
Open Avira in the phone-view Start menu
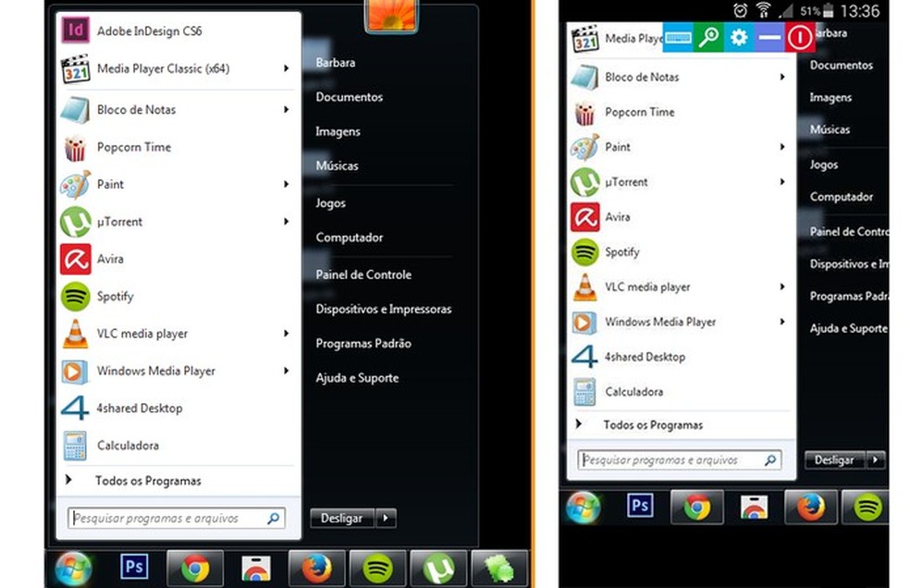681,217
